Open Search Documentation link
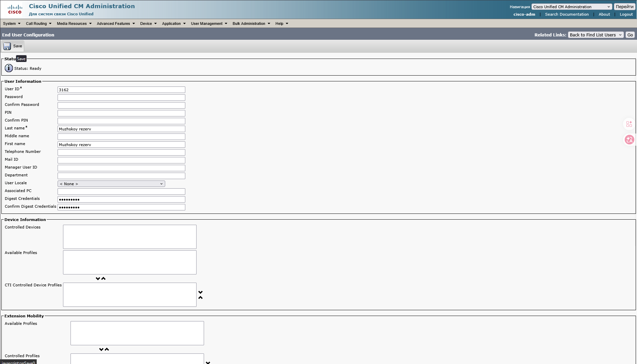The image size is (637, 364). 566,14
